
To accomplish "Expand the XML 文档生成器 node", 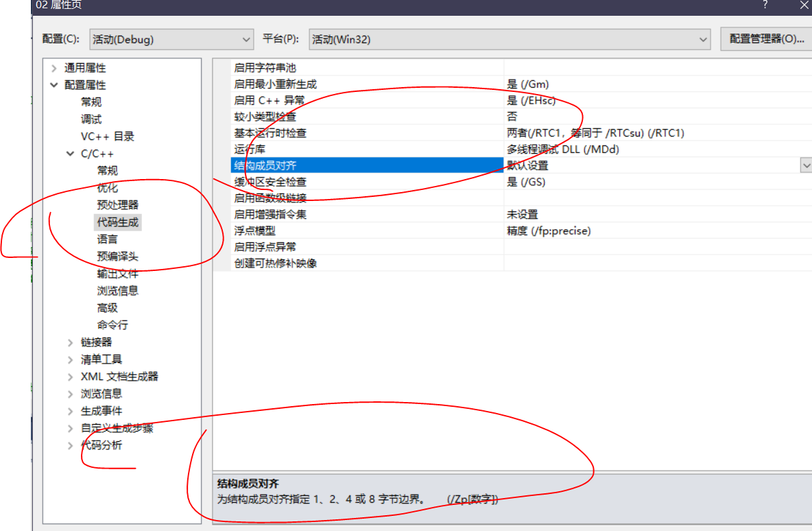I will (70, 376).
